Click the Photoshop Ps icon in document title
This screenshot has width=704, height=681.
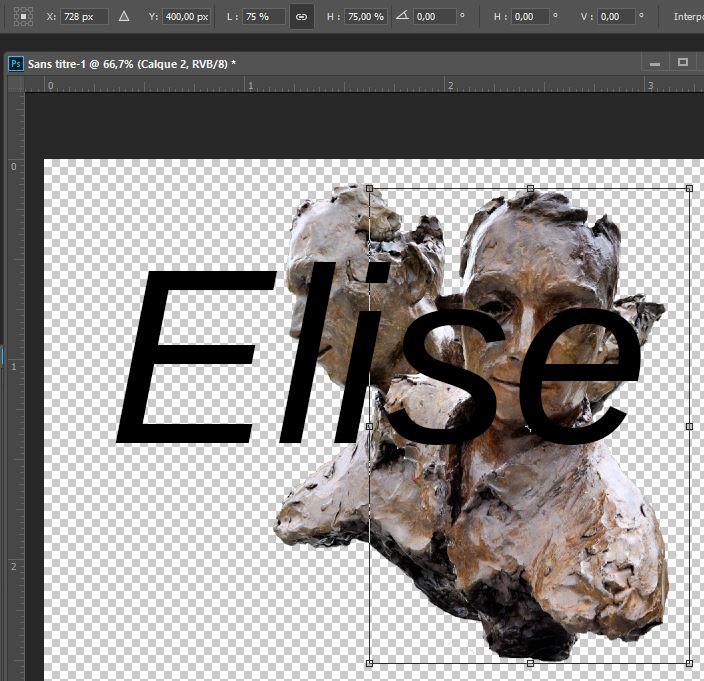(16, 63)
